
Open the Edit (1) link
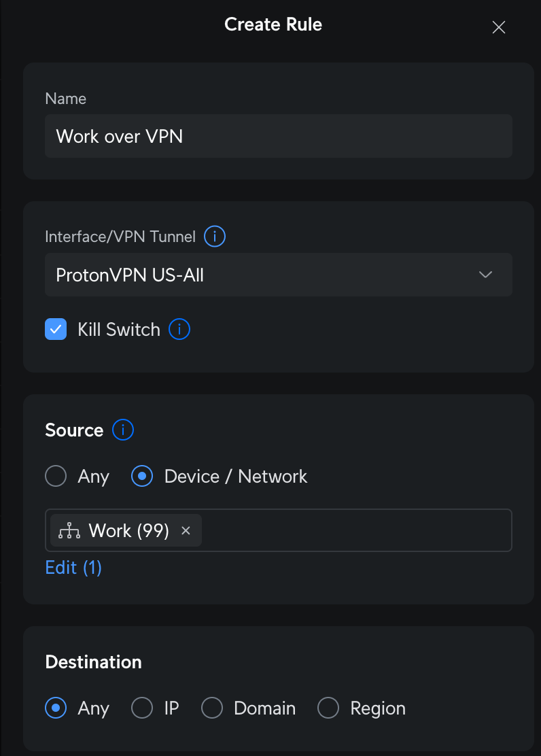73,568
